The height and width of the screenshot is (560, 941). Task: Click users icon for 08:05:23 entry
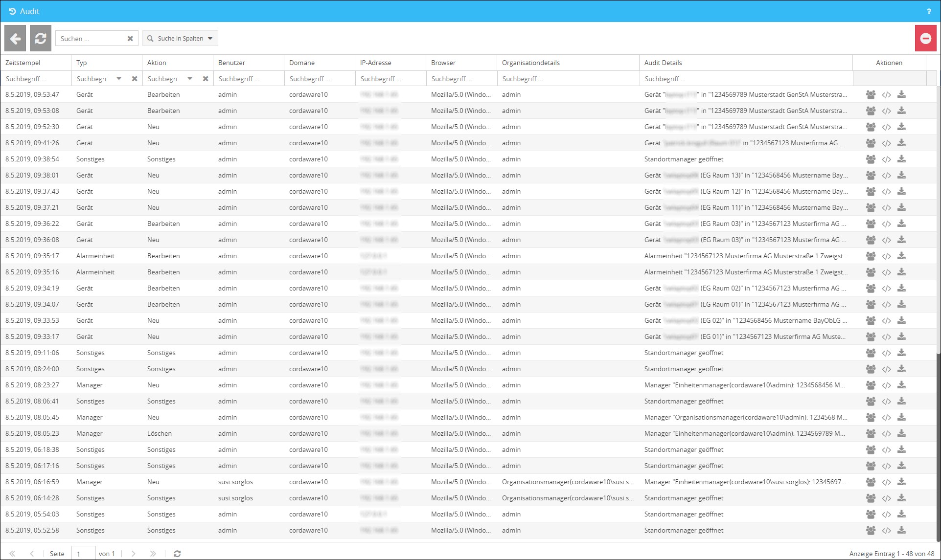871,434
